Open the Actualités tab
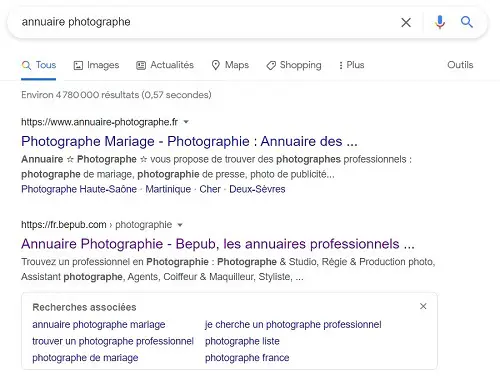The height and width of the screenshot is (380, 500). pyautogui.click(x=165, y=65)
